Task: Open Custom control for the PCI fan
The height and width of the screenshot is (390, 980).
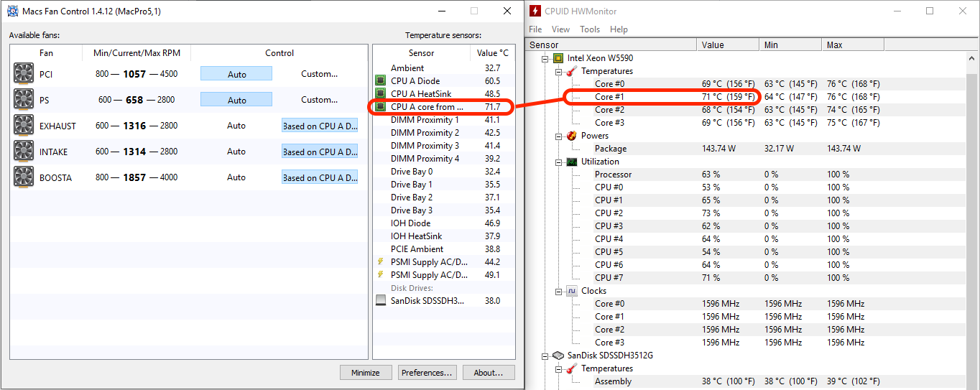Action: point(320,74)
